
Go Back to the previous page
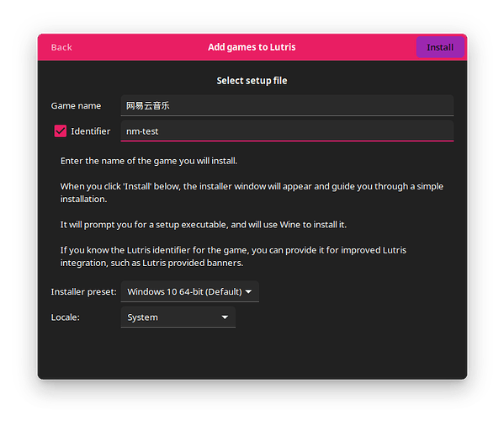pos(61,47)
